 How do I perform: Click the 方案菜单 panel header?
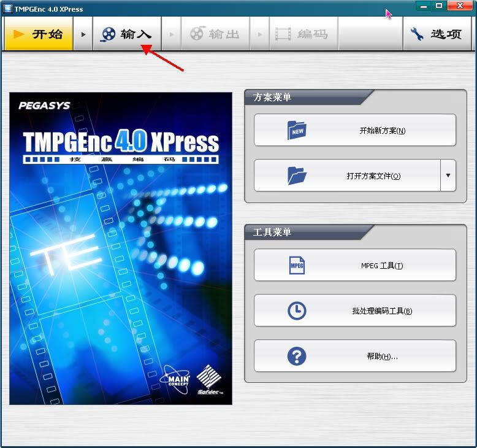tap(273, 98)
